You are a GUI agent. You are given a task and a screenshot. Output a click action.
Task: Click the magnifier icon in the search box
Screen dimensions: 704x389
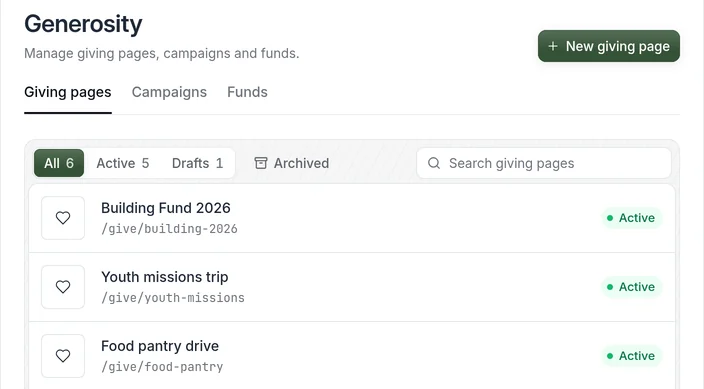pyautogui.click(x=434, y=163)
